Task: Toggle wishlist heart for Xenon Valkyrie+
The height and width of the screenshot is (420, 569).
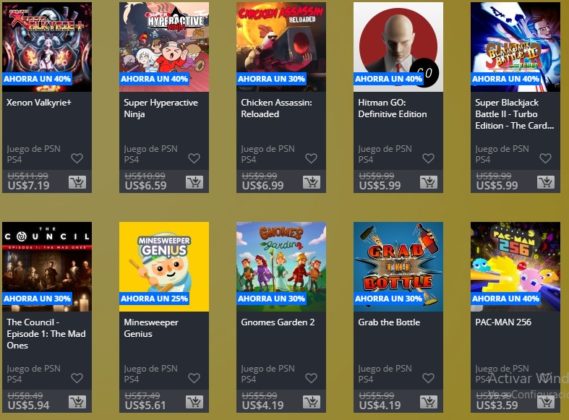Action: [x=77, y=158]
